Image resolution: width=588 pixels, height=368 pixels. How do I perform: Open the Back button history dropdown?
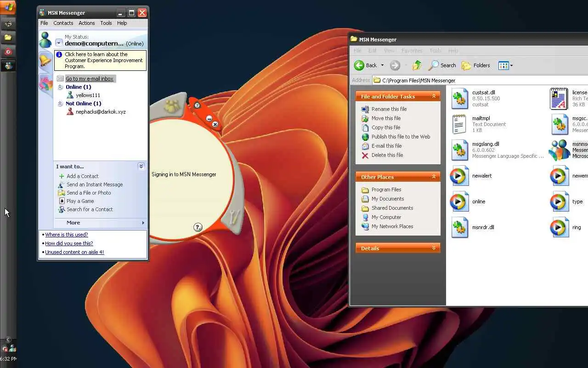click(x=382, y=65)
